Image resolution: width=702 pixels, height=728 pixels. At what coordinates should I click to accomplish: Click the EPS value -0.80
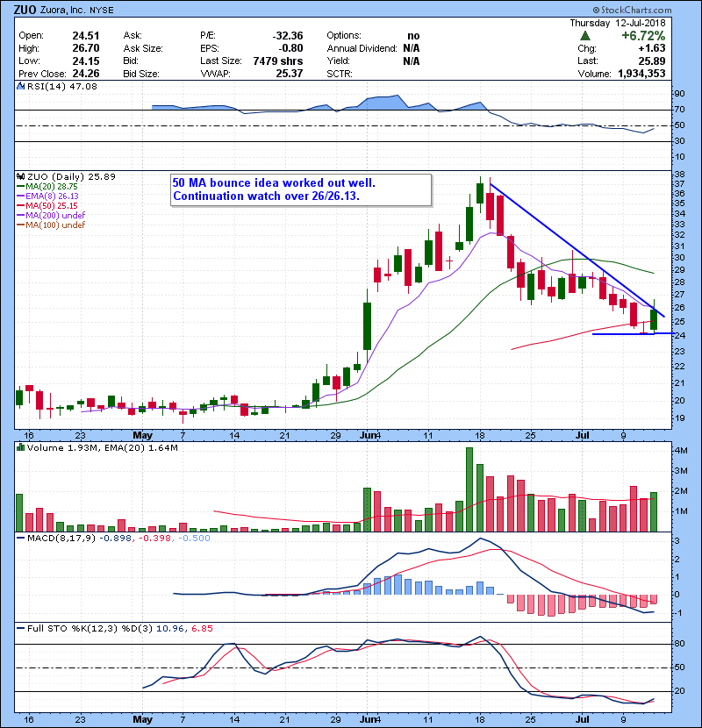click(290, 48)
